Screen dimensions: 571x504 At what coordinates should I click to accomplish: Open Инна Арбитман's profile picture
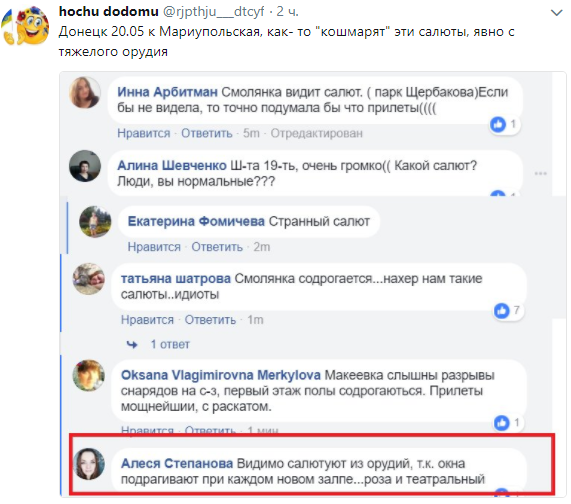pos(84,93)
